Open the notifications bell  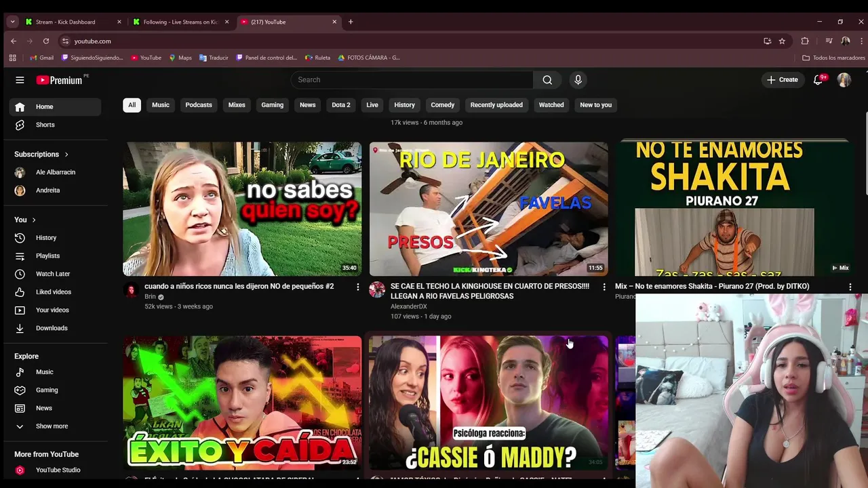[x=818, y=80]
